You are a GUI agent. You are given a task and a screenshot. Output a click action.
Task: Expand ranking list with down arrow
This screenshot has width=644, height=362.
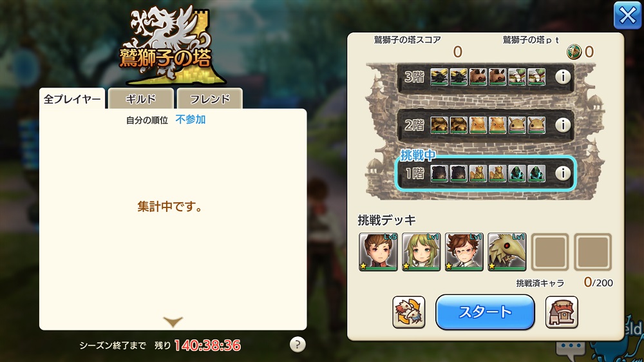(173, 321)
